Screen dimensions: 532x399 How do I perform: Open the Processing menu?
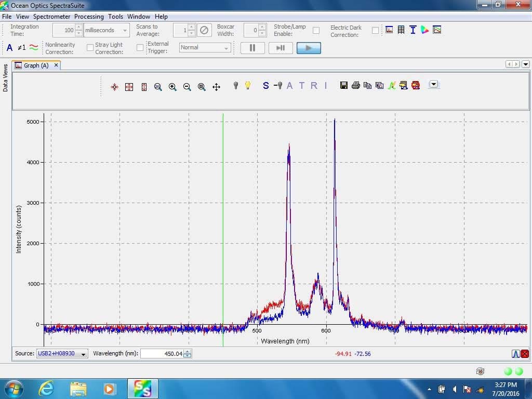(89, 17)
